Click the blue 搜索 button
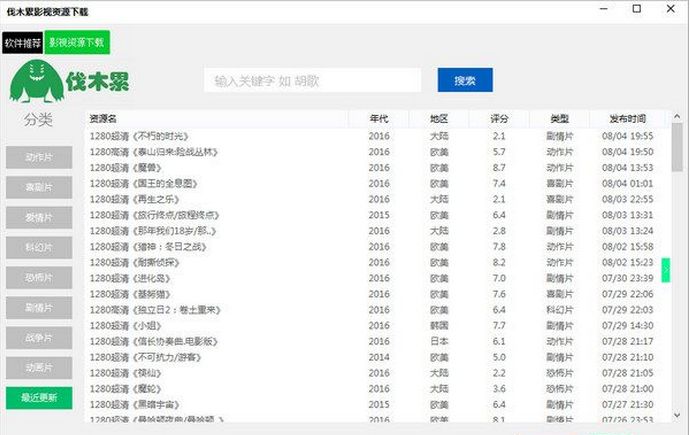 tap(465, 80)
